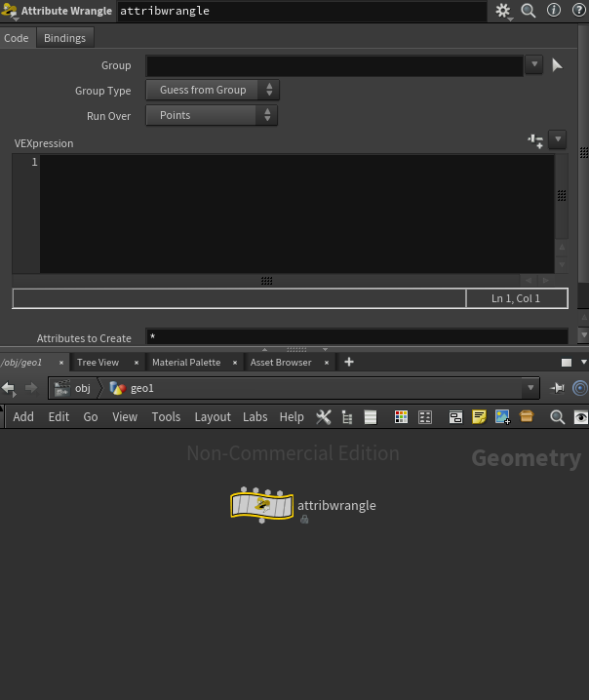This screenshot has width=589, height=700.
Task: Click the parameter search magnifier icon
Action: (x=529, y=11)
